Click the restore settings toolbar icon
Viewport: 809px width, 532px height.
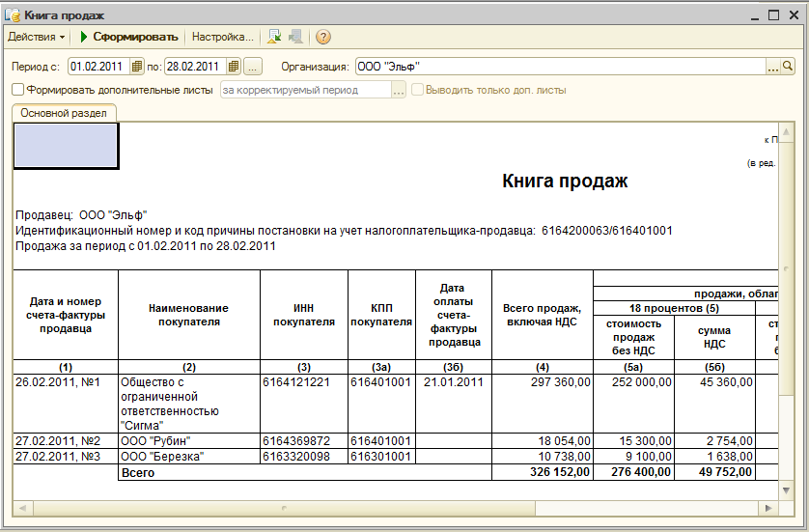coord(274,37)
